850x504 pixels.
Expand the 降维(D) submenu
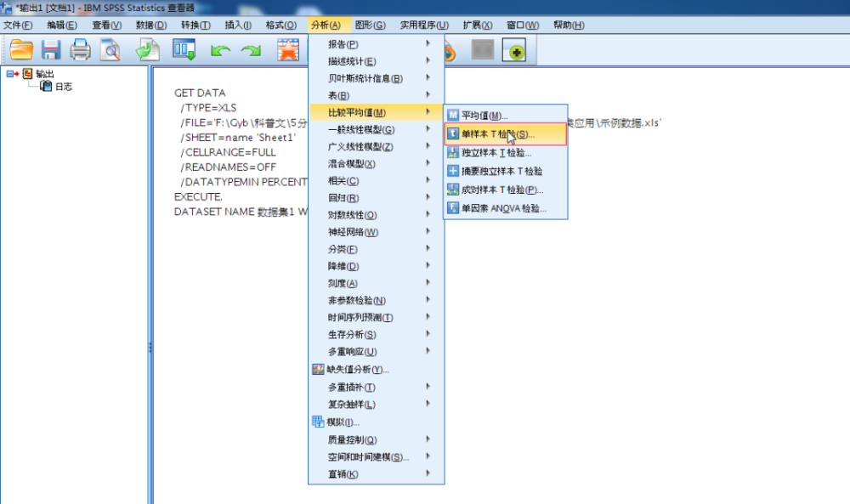tap(377, 266)
